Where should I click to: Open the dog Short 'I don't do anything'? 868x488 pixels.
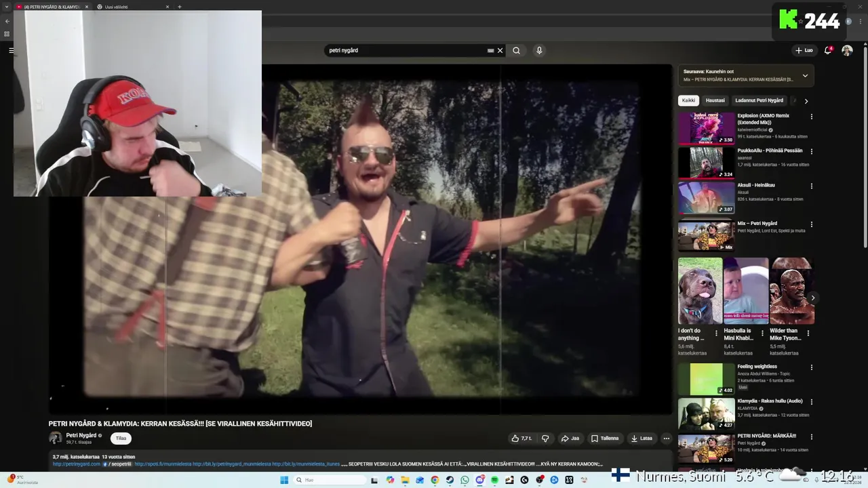[700, 291]
